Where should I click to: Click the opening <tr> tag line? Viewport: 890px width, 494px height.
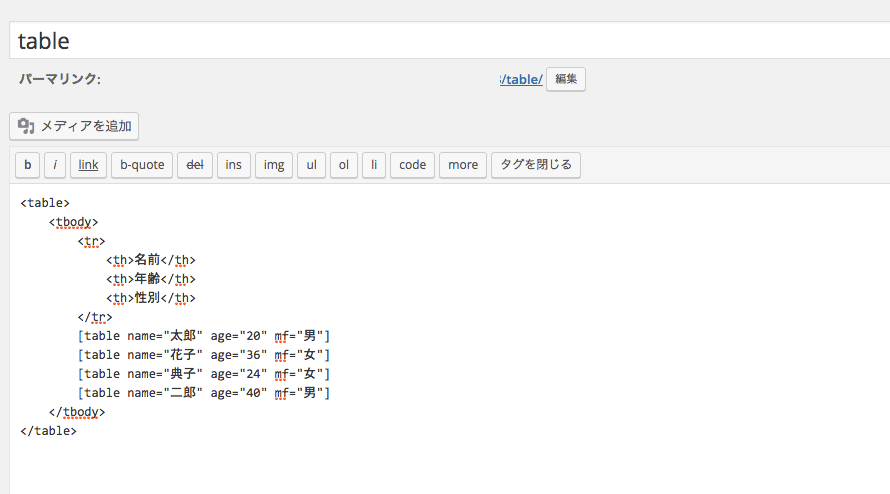(x=91, y=241)
